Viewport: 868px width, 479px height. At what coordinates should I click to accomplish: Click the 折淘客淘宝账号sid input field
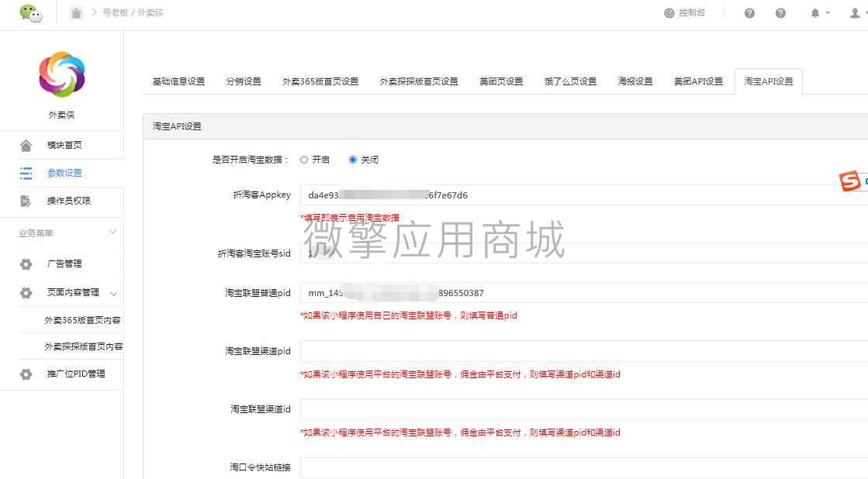point(584,253)
